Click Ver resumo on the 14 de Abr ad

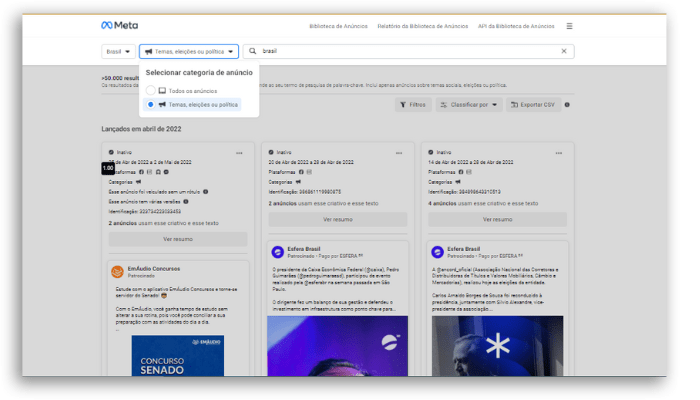click(x=497, y=220)
